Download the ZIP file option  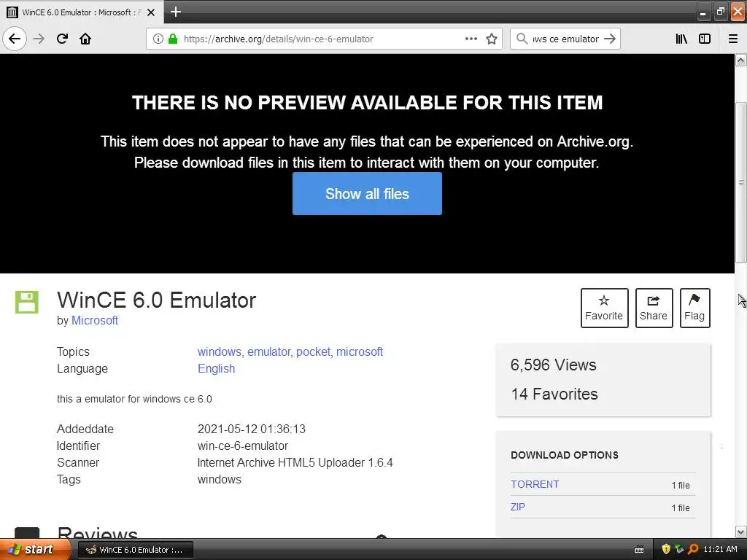click(x=518, y=507)
